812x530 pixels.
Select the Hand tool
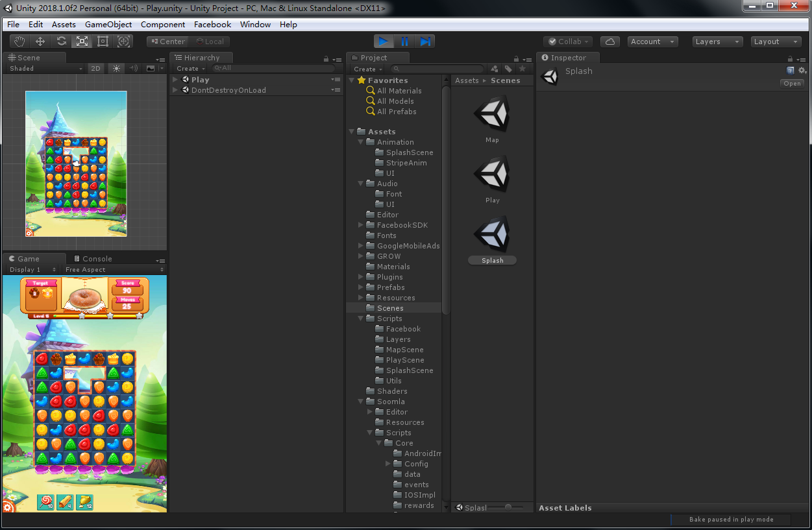pyautogui.click(x=19, y=42)
